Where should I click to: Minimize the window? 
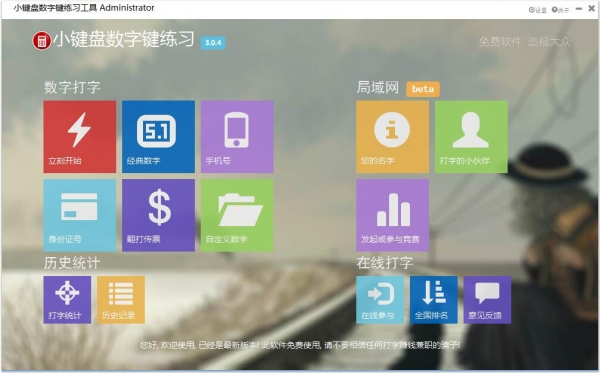pyautogui.click(x=579, y=8)
